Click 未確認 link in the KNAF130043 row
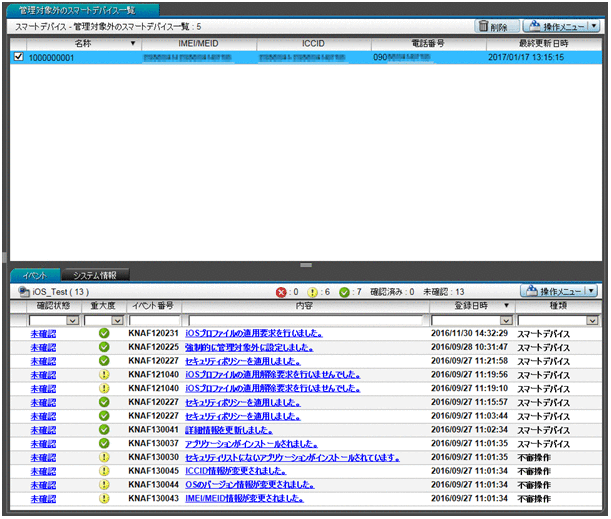 click(x=43, y=498)
